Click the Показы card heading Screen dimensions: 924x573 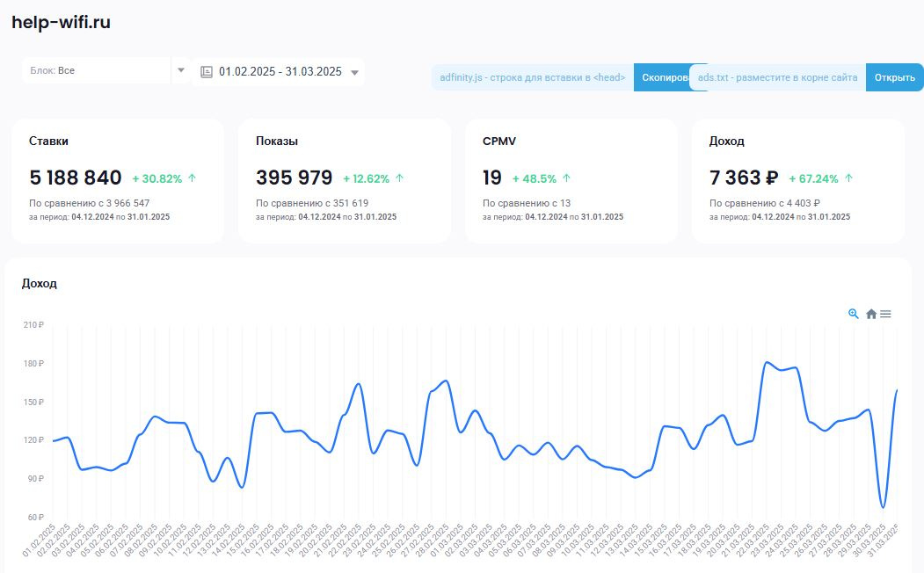[x=276, y=141]
